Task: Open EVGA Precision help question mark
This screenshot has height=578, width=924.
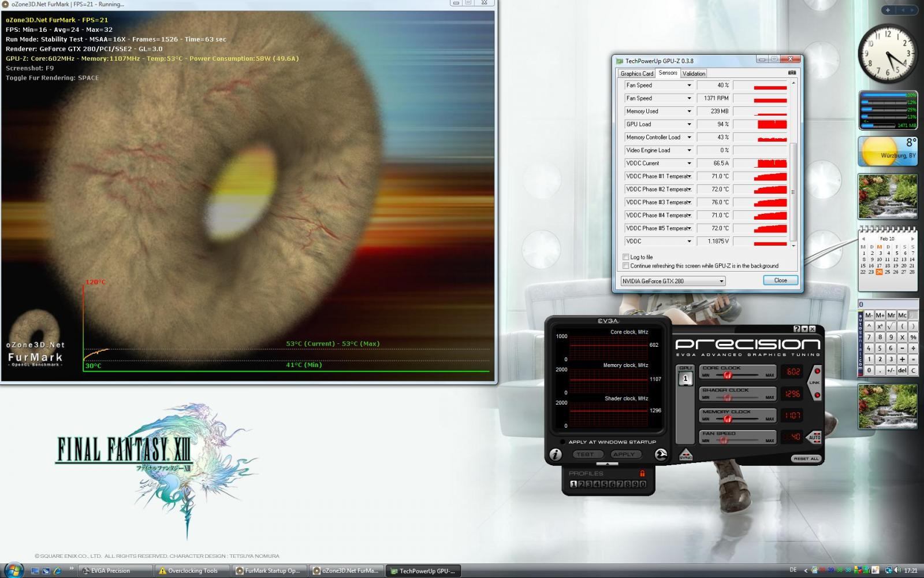Action: pos(796,329)
